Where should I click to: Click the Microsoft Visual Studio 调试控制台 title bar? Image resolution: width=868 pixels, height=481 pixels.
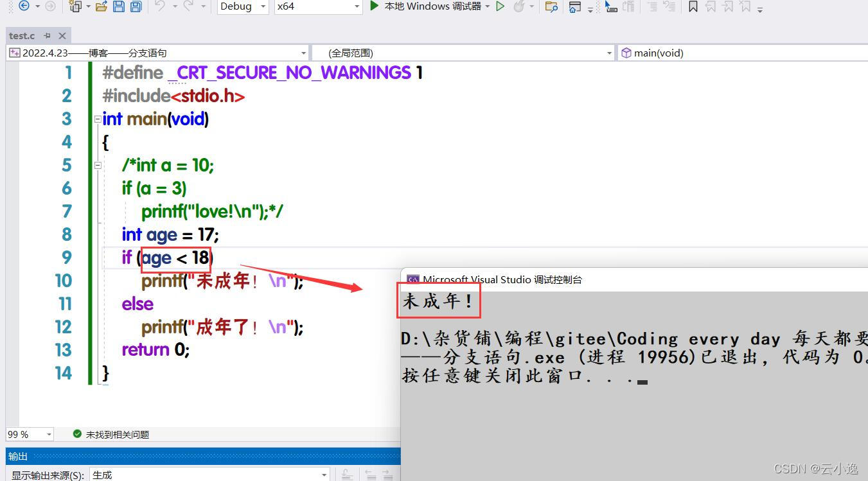(634, 279)
